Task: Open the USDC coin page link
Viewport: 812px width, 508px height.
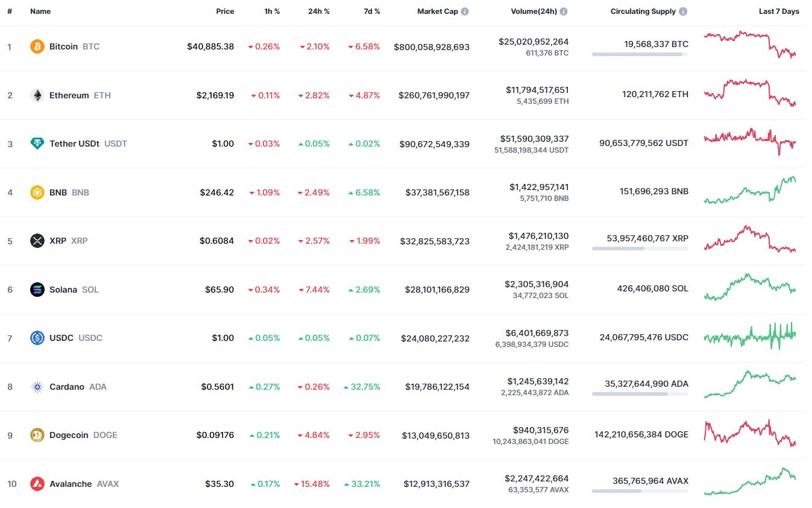Action: 76,338
